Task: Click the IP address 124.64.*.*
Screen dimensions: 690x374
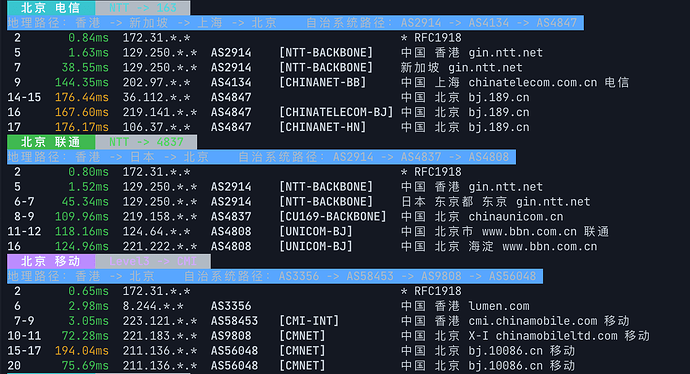Action: (157, 232)
